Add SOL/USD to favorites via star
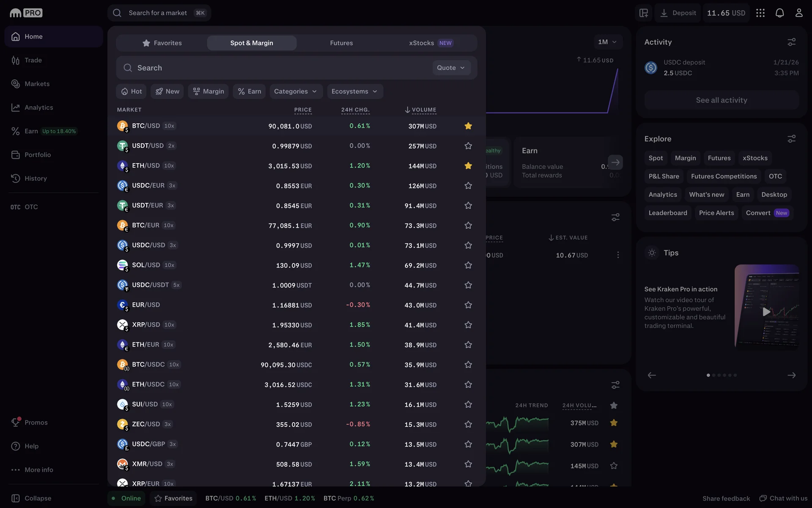Viewport: 812px width, 508px height. pos(468,265)
